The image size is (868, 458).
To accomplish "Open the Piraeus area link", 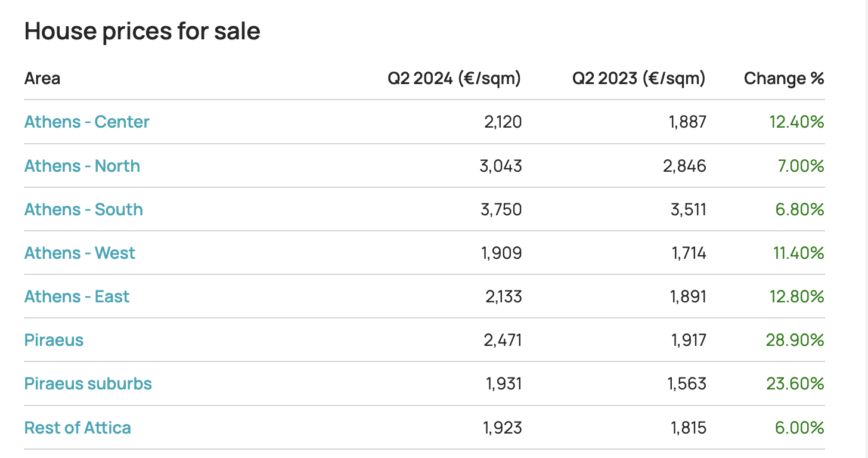I will click(x=54, y=340).
